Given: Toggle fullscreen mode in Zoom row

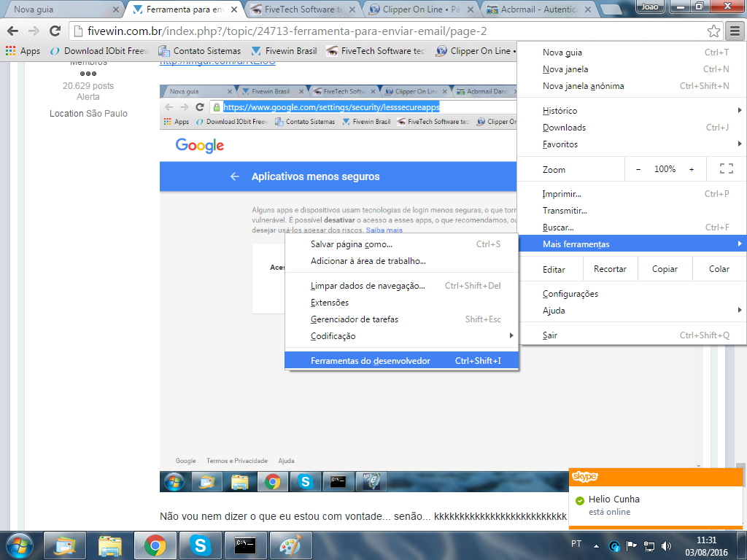Looking at the screenshot, I should [726, 169].
